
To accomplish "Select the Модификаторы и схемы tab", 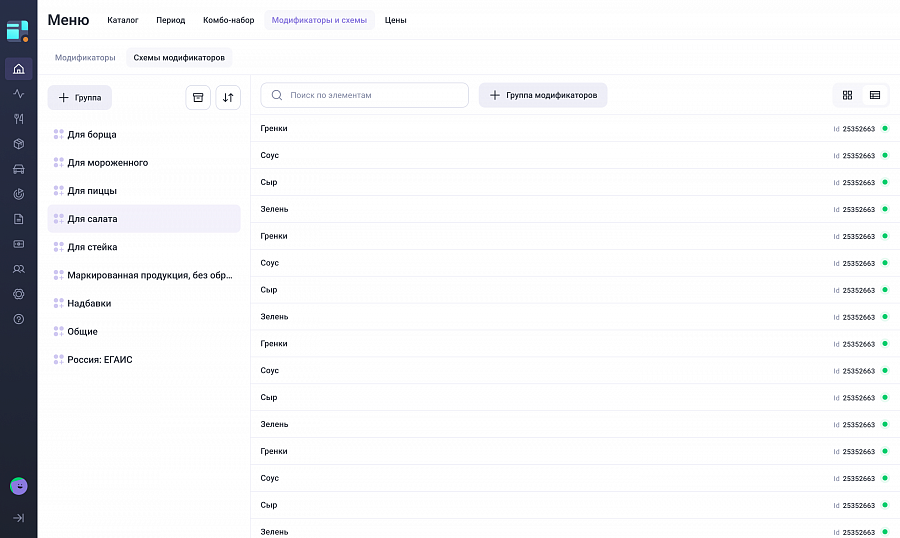I will [x=319, y=20].
